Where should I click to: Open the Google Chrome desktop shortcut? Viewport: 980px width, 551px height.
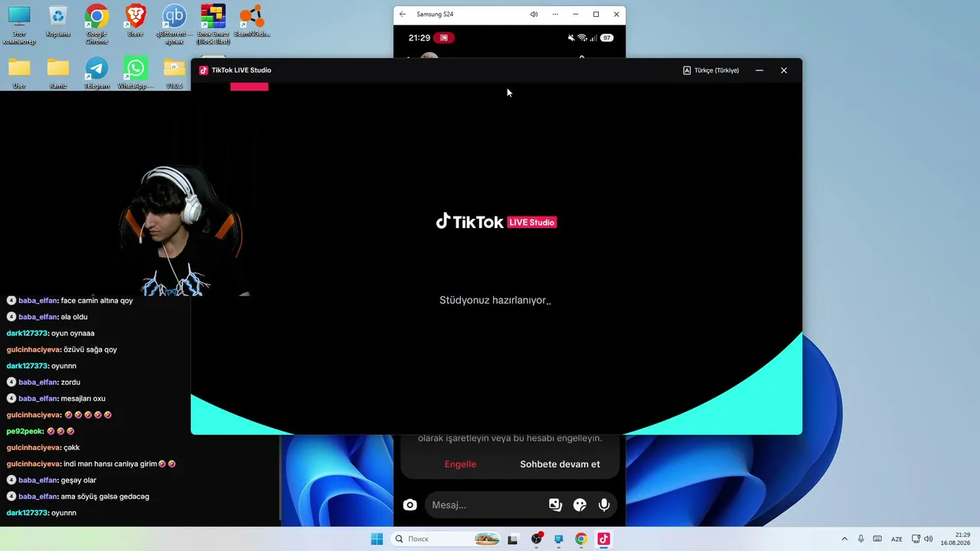(x=96, y=23)
